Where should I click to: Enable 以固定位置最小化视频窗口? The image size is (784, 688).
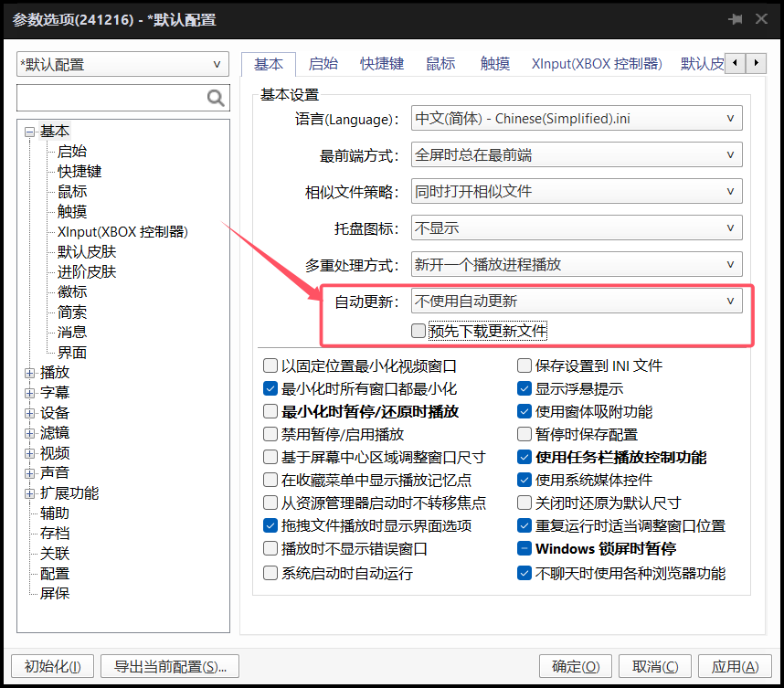(x=270, y=365)
